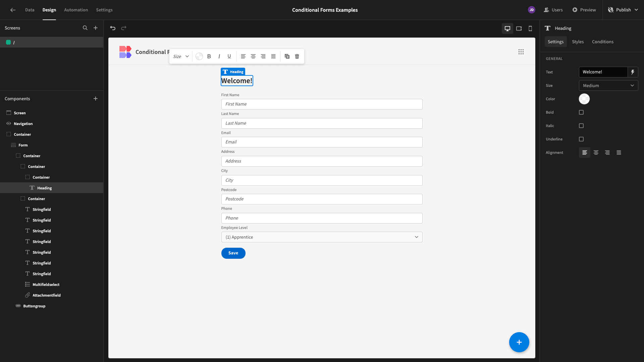Search screens with the magnifier icon
644x362 pixels.
[85, 28]
